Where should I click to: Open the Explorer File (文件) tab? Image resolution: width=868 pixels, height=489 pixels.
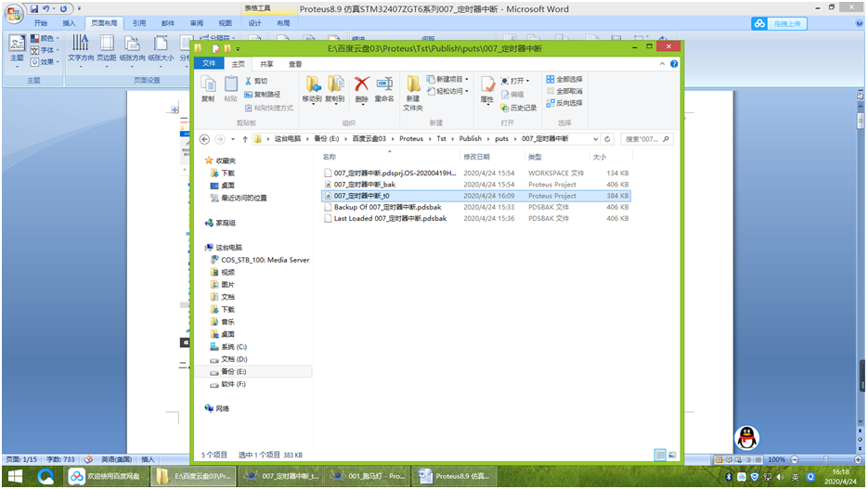pyautogui.click(x=209, y=63)
